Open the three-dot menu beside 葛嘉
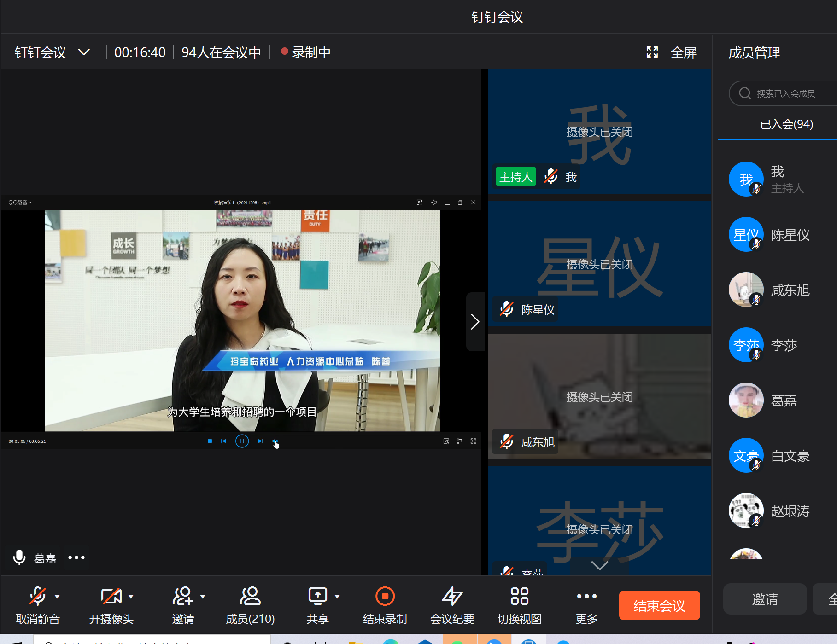Image resolution: width=837 pixels, height=644 pixels. (x=76, y=557)
